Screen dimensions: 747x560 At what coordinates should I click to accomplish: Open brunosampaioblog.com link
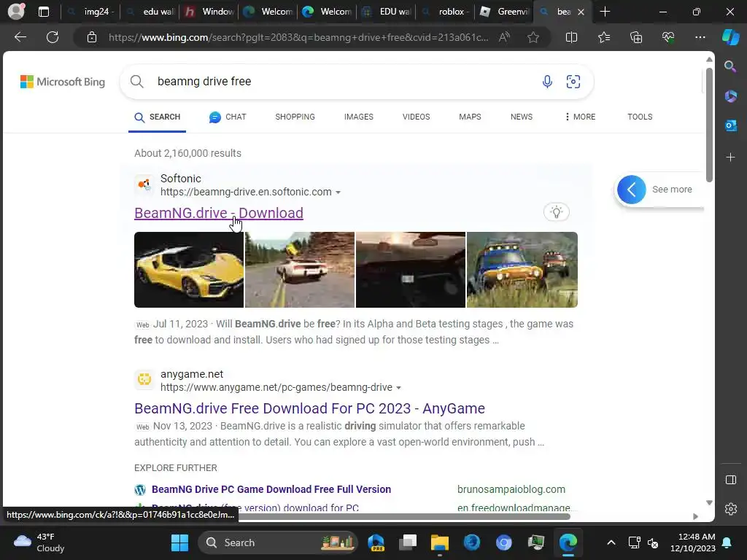(x=511, y=489)
